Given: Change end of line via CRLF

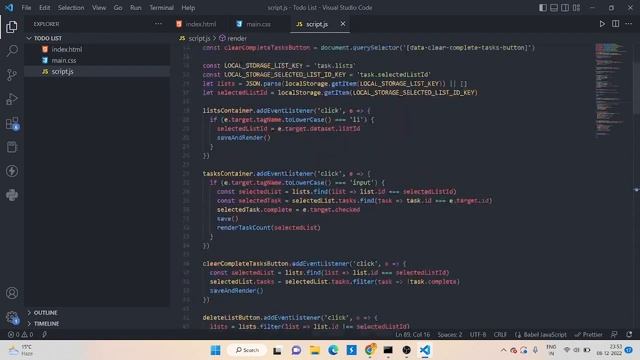Looking at the screenshot, I should [x=500, y=334].
